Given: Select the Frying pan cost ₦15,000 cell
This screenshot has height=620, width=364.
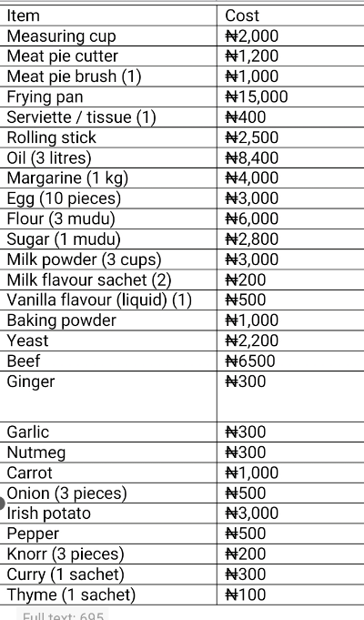Looking at the screenshot, I should pyautogui.click(x=290, y=97).
